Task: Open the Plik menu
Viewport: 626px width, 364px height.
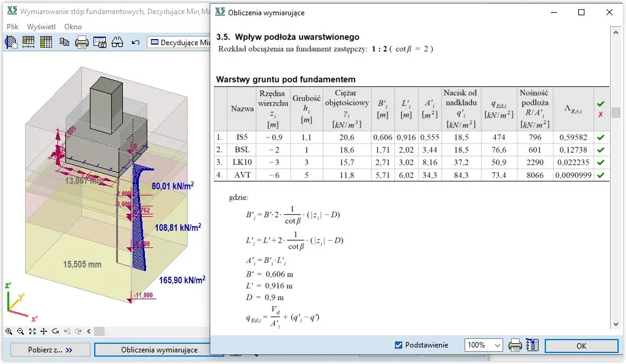Action: 12,27
